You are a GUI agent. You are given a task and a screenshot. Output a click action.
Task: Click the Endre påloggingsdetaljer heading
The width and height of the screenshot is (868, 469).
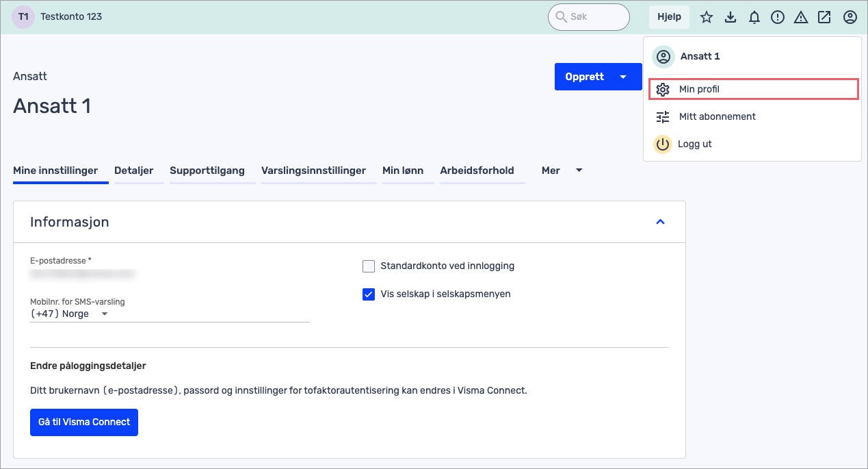[88, 366]
